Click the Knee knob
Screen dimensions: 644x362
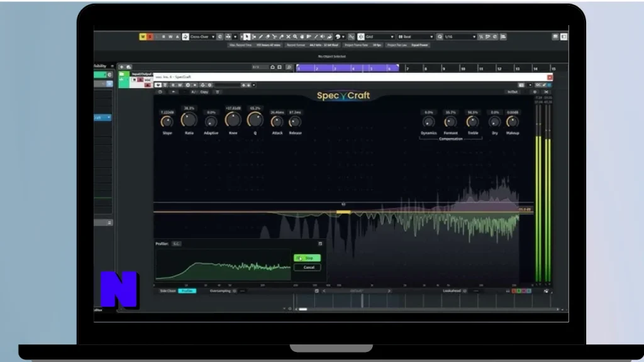(x=233, y=120)
